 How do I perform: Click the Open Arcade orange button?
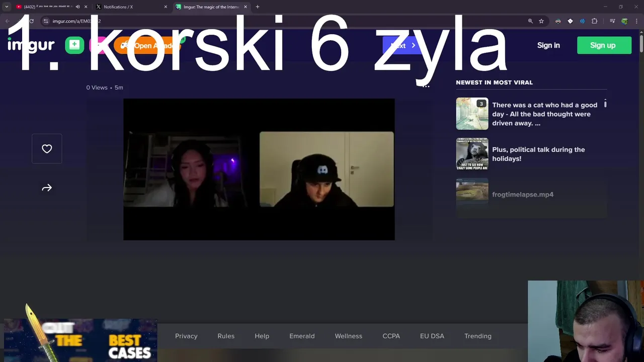(147, 45)
